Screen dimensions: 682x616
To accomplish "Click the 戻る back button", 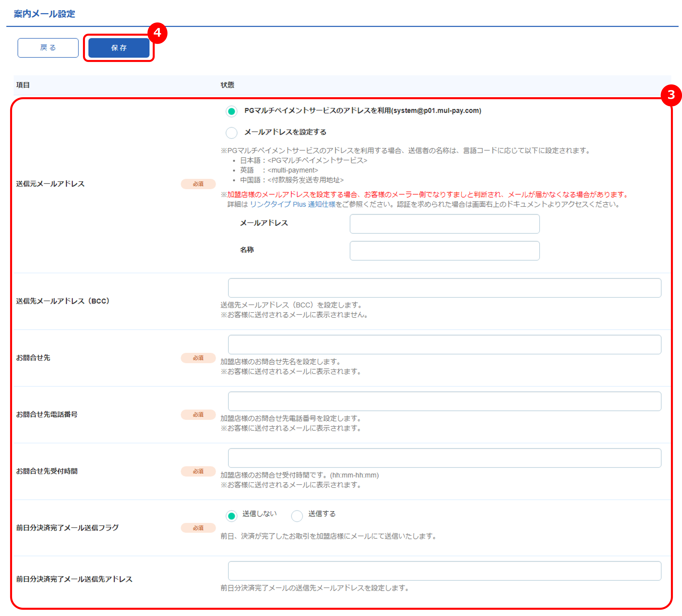I will point(48,48).
